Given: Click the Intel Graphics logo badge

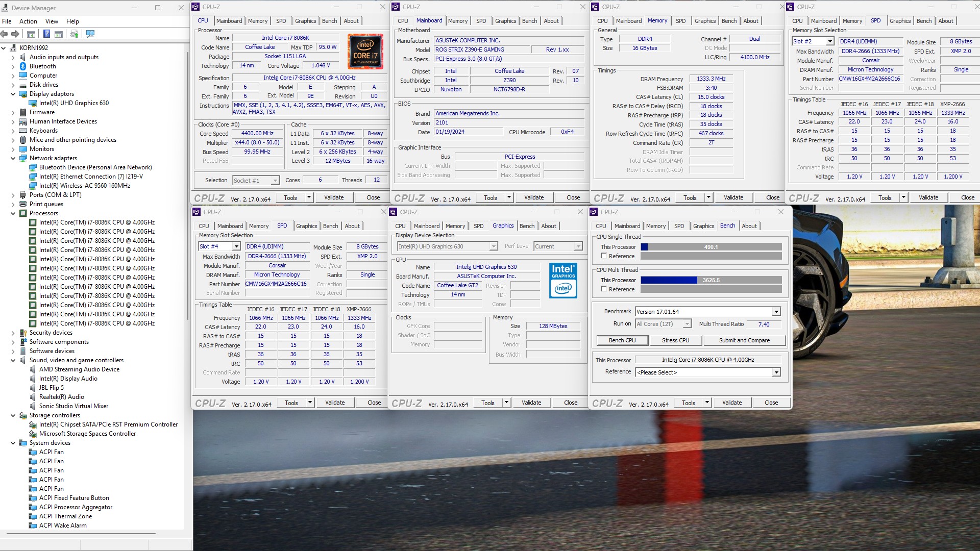Looking at the screenshot, I should [x=563, y=280].
